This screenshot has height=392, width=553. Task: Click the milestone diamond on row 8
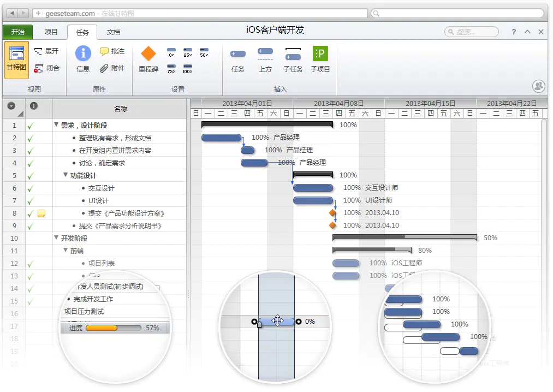click(x=332, y=213)
